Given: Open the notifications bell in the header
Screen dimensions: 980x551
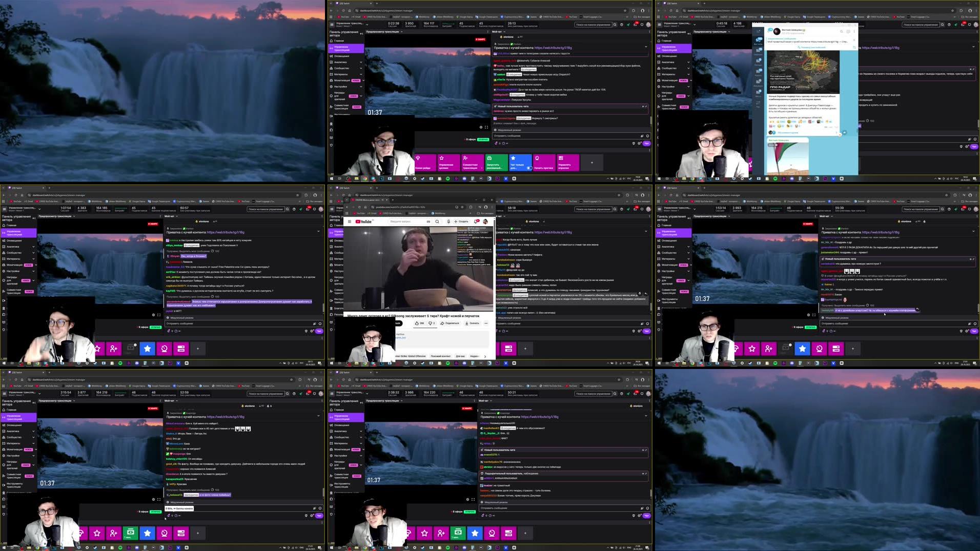Looking at the screenshot, I should (636, 25).
